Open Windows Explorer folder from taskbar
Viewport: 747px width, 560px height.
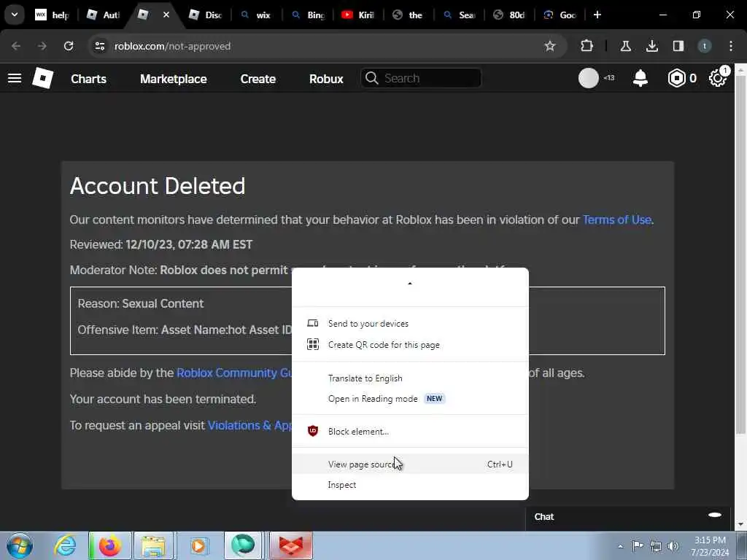click(x=153, y=545)
